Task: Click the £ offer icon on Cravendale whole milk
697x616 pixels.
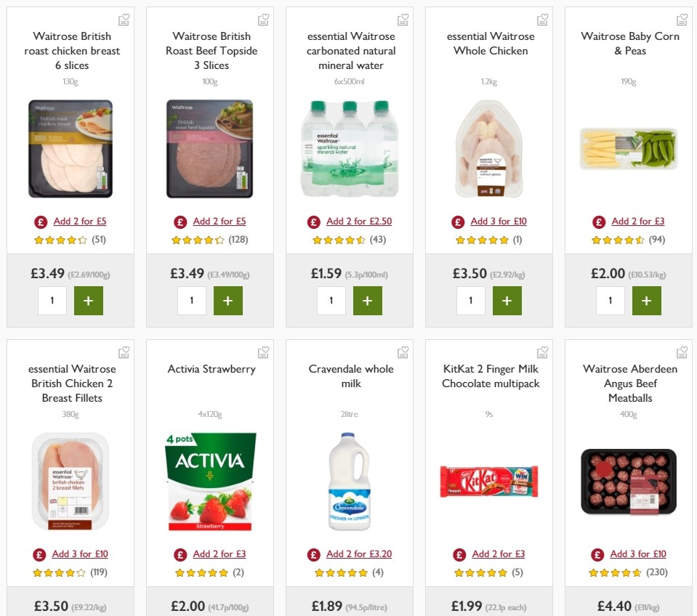Action: (x=313, y=554)
